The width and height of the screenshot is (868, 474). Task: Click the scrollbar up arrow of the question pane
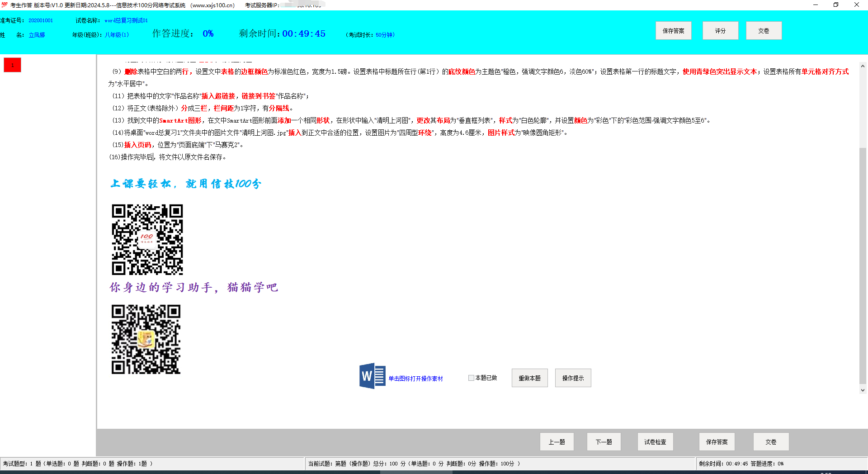coord(863,66)
